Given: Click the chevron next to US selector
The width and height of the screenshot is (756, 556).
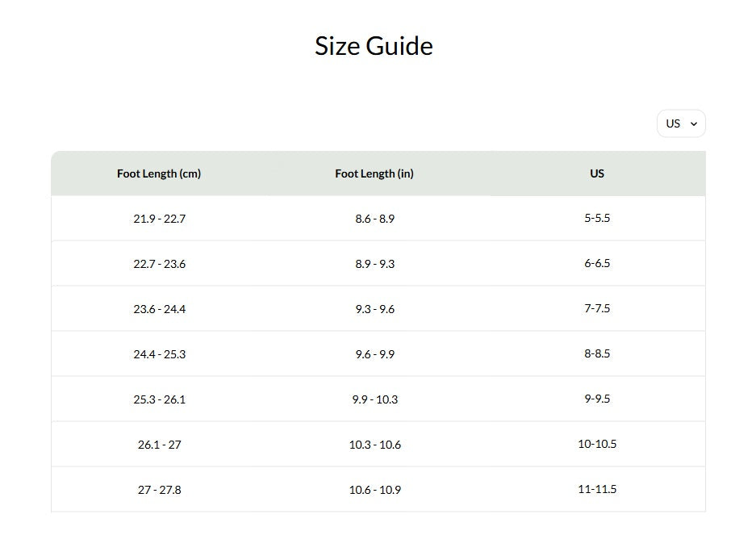Looking at the screenshot, I should [x=692, y=123].
